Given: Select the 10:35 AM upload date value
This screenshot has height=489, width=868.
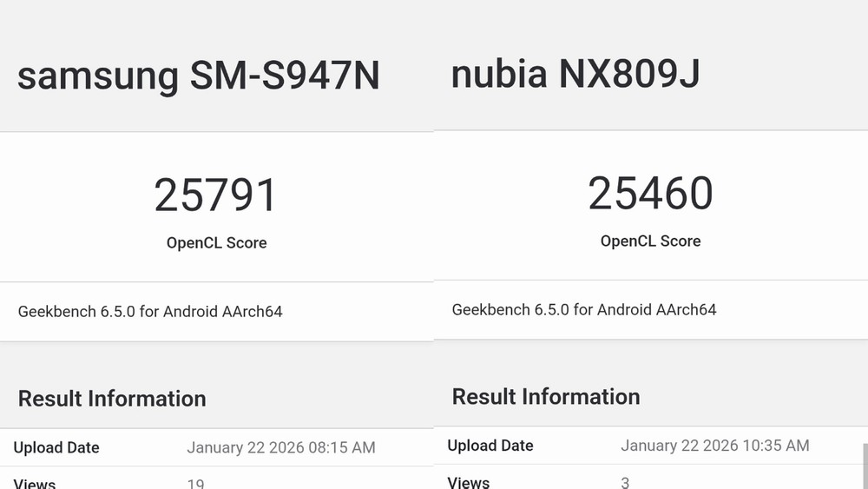Looking at the screenshot, I should [x=715, y=446].
